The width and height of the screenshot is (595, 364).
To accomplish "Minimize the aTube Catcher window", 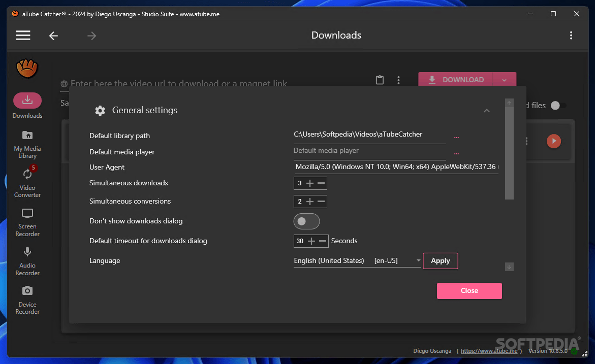I will click(530, 14).
